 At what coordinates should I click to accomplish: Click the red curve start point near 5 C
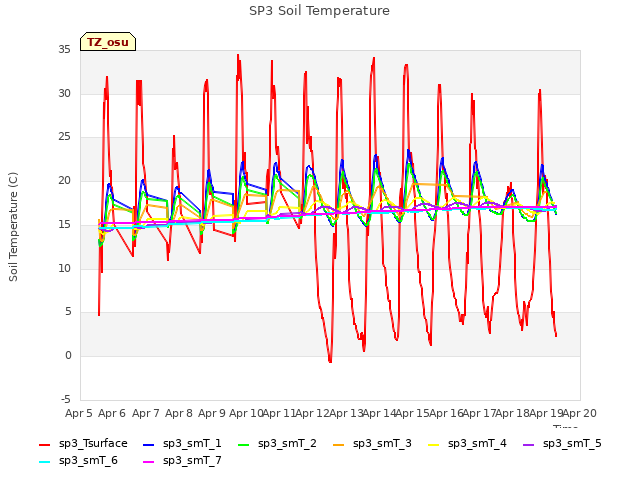click(99, 314)
